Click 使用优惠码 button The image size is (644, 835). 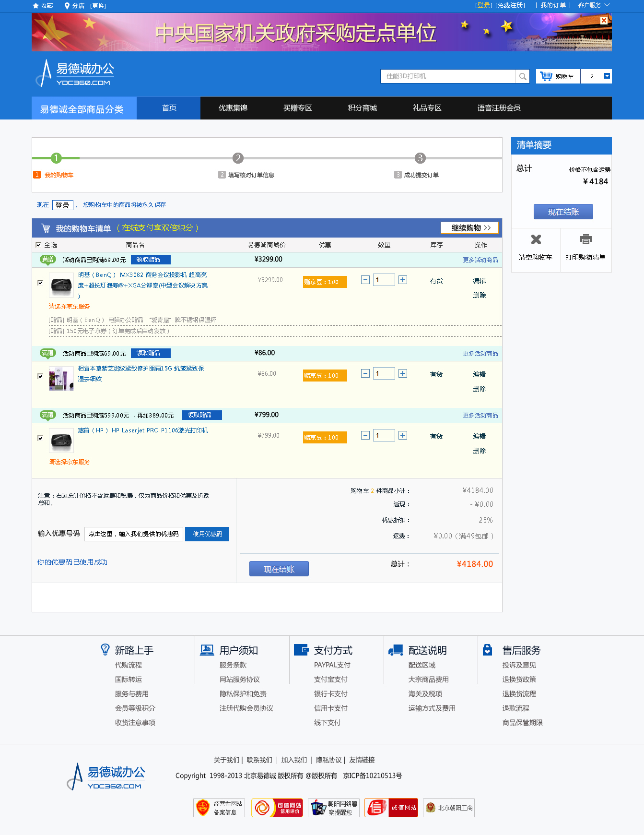point(207,534)
